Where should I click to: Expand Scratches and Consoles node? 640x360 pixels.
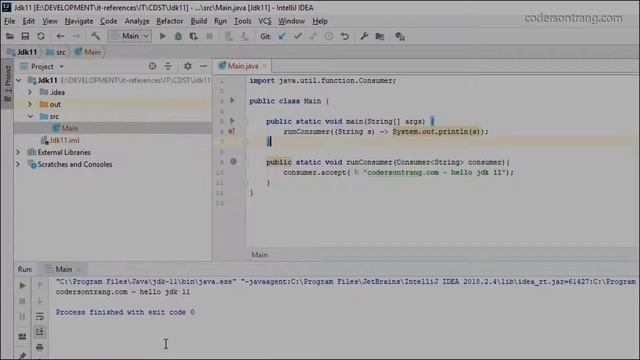(18, 164)
